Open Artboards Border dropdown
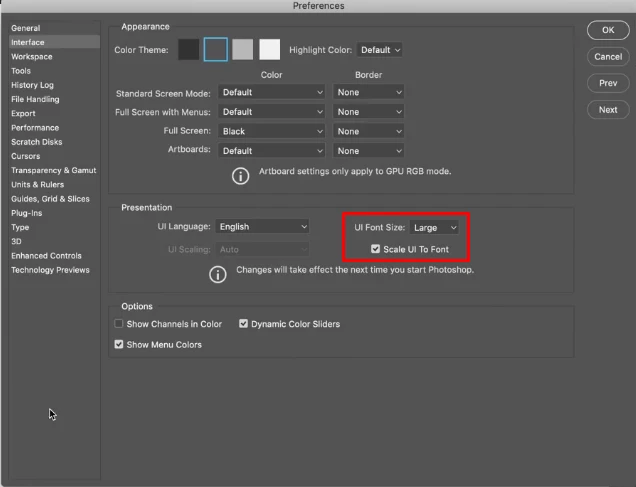 (x=368, y=151)
